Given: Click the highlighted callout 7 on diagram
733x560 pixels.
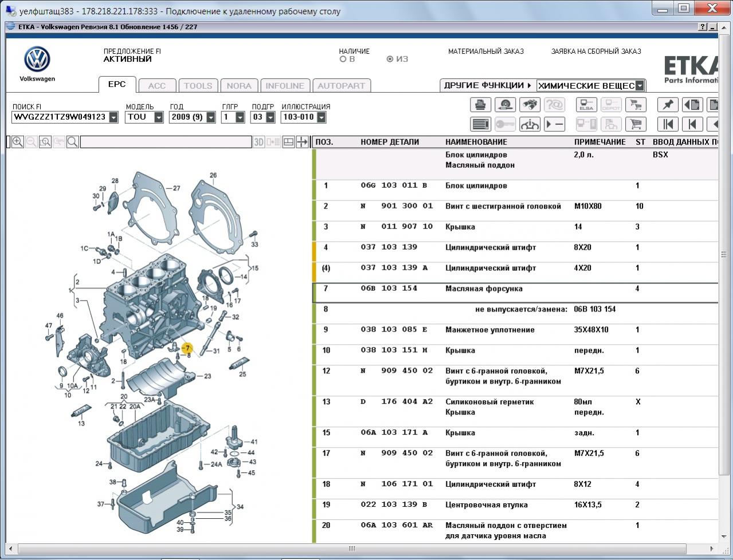Looking at the screenshot, I should coord(187,348).
